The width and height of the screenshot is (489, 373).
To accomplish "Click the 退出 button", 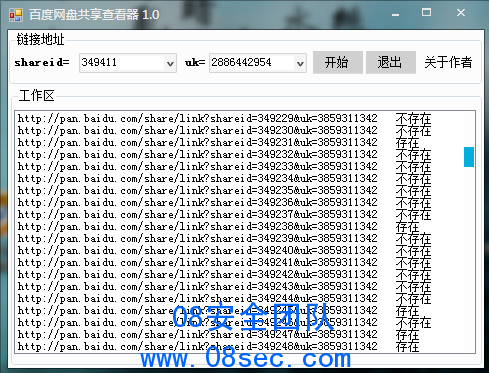I will point(391,62).
